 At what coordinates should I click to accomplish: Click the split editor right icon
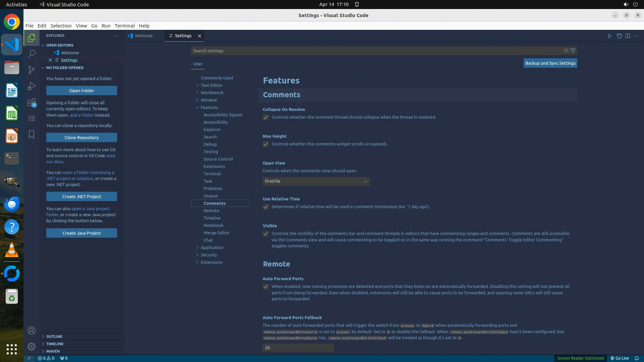(x=628, y=36)
